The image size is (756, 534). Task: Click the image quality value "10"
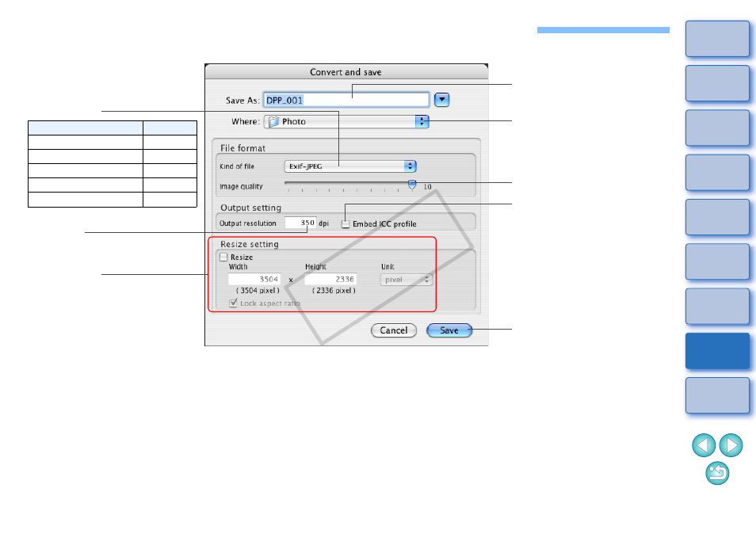click(x=427, y=187)
